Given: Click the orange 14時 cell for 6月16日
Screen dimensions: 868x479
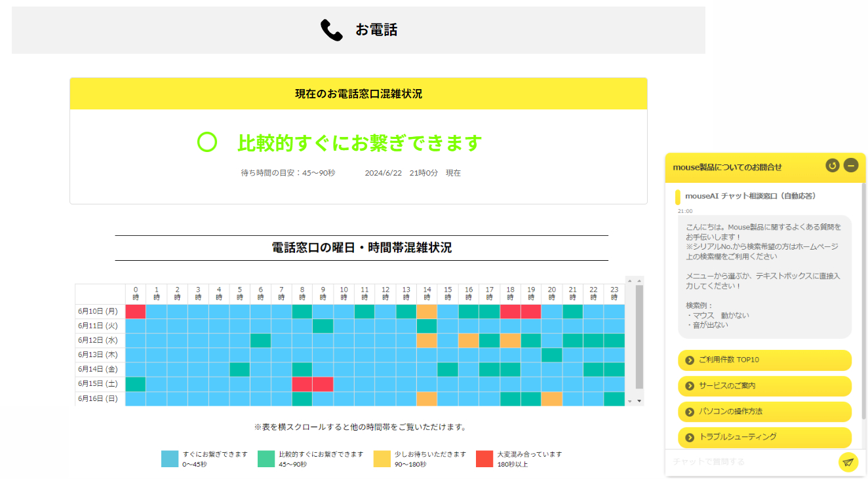Looking at the screenshot, I should tap(427, 398).
